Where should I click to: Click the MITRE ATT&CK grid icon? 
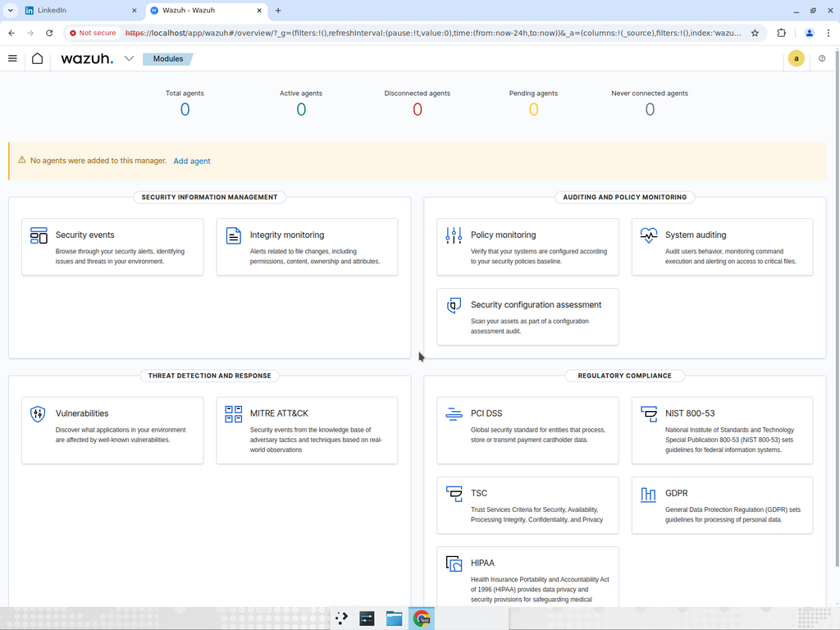point(234,414)
